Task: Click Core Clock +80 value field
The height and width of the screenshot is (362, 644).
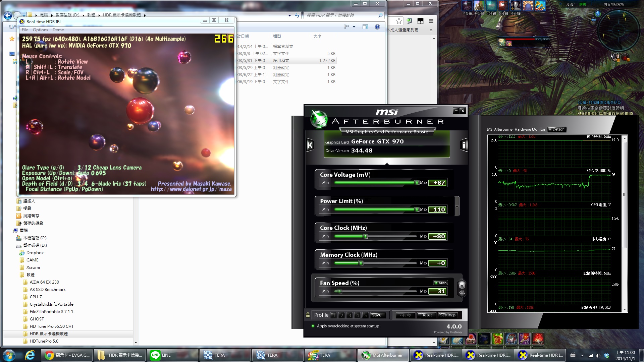Action: 438,236
